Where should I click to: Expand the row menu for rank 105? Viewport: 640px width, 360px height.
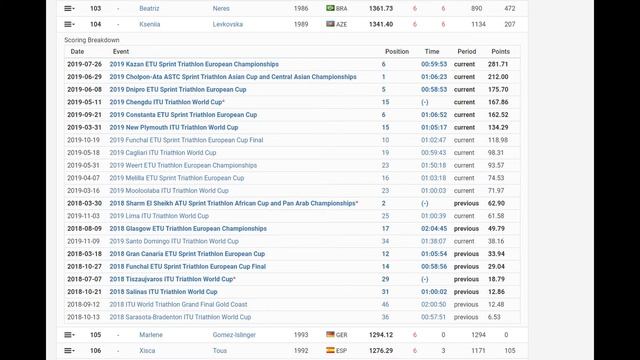coord(69,335)
